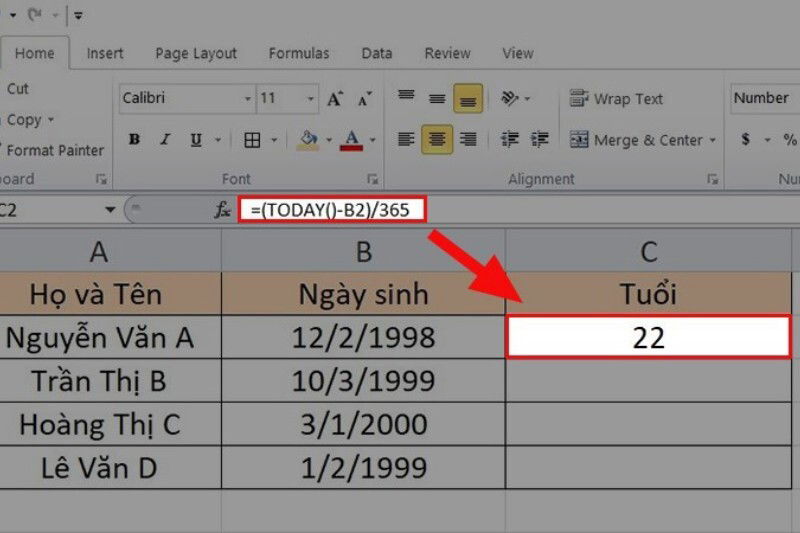Apply the fill color paint bucket
800x533 pixels.
tap(309, 139)
